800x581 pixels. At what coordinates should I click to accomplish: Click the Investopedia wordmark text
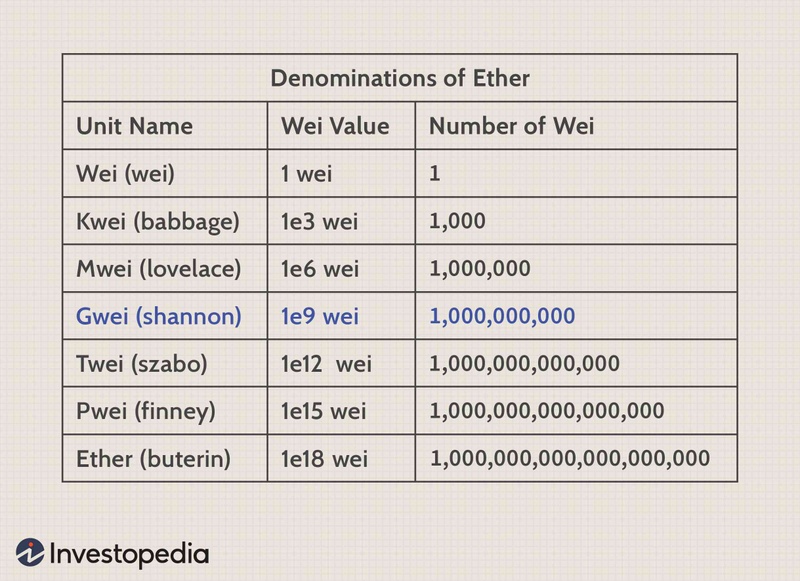[x=130, y=554]
